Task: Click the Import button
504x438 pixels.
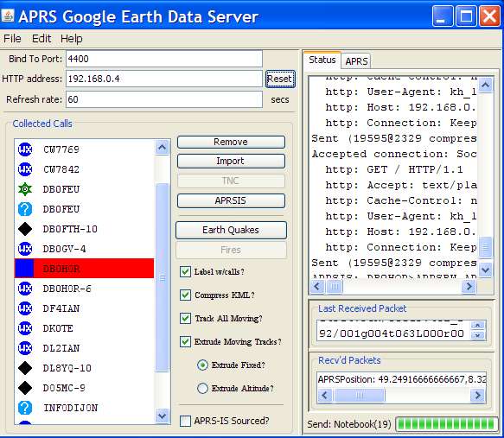Action: click(231, 161)
